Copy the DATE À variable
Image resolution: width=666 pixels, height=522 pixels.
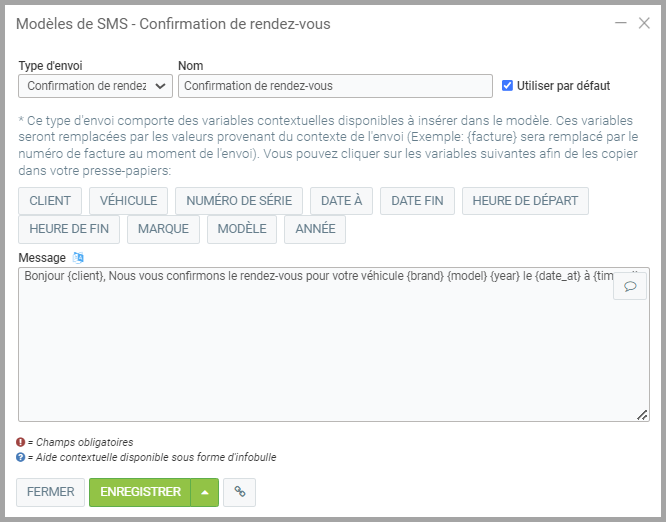[x=342, y=200]
